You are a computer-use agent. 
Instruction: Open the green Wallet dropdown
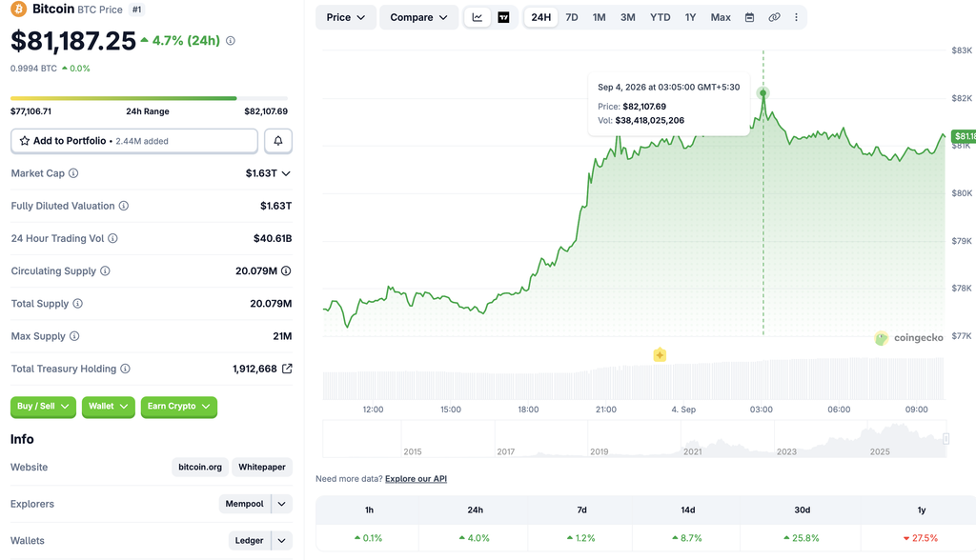(109, 407)
